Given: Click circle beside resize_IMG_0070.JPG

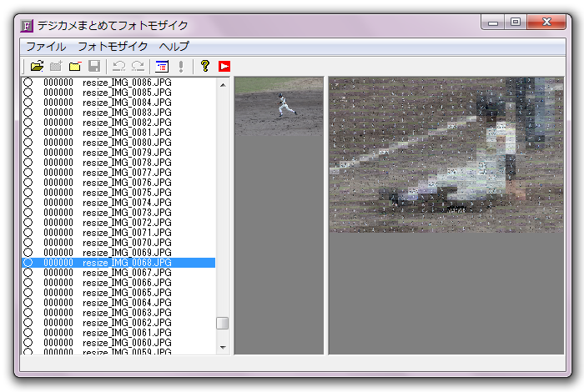Looking at the screenshot, I should click(x=28, y=243).
